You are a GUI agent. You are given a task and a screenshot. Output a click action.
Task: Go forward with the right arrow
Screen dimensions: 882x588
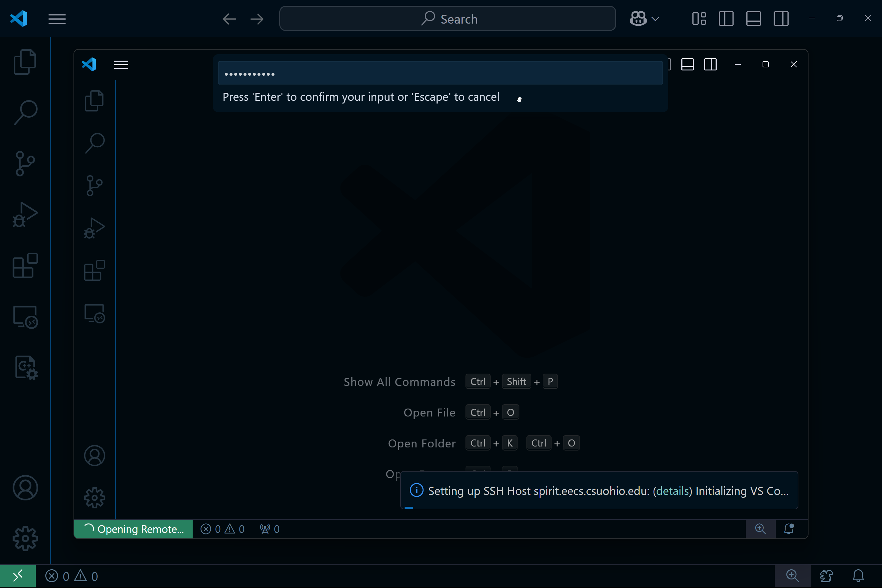pos(257,19)
